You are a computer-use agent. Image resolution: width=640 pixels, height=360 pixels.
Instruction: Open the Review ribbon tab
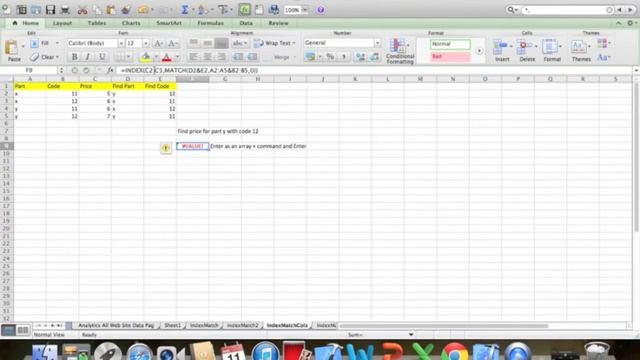coord(278,23)
